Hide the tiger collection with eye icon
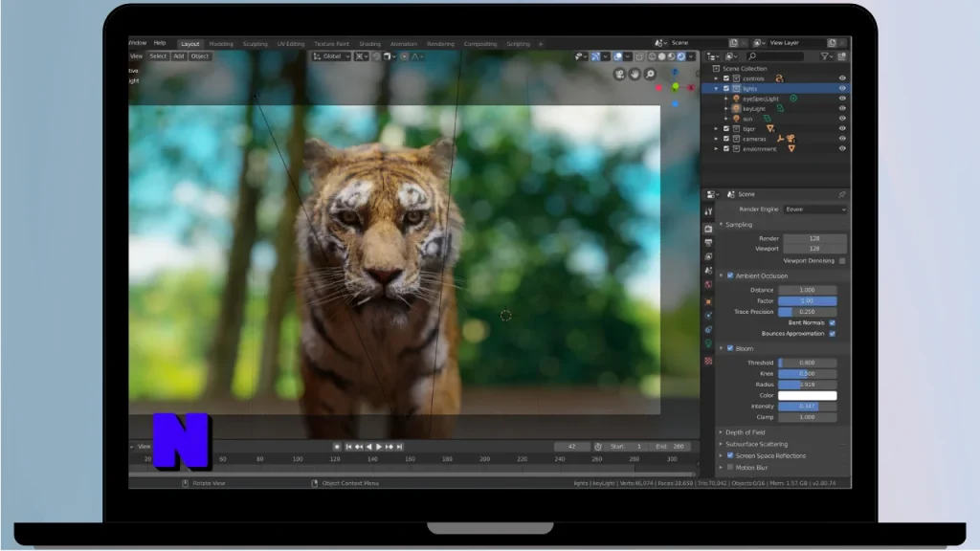 [x=842, y=128]
